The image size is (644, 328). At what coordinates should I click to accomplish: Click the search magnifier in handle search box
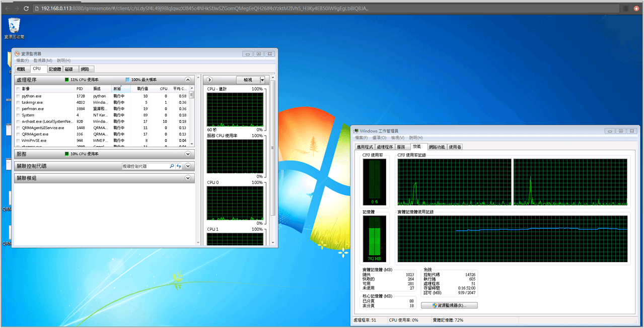(172, 166)
